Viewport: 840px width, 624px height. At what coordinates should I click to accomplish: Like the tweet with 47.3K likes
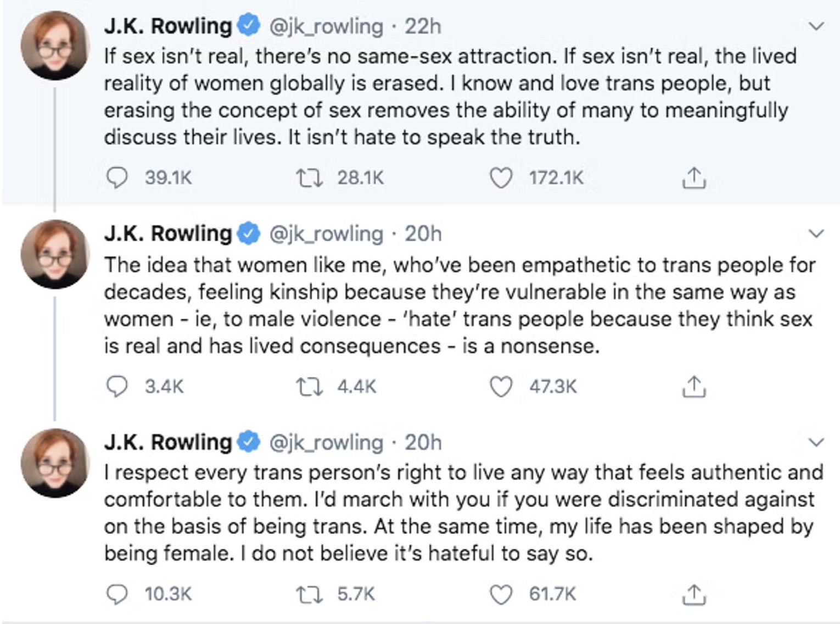pyautogui.click(x=501, y=387)
